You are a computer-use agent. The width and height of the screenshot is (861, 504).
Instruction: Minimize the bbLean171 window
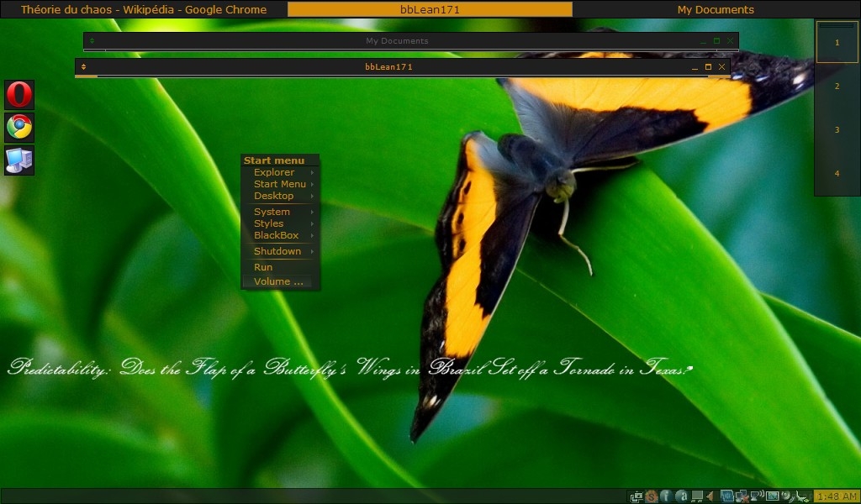point(695,67)
